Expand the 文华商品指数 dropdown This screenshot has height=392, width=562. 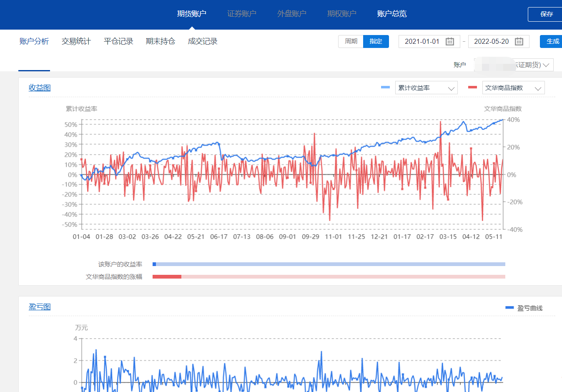[513, 88]
